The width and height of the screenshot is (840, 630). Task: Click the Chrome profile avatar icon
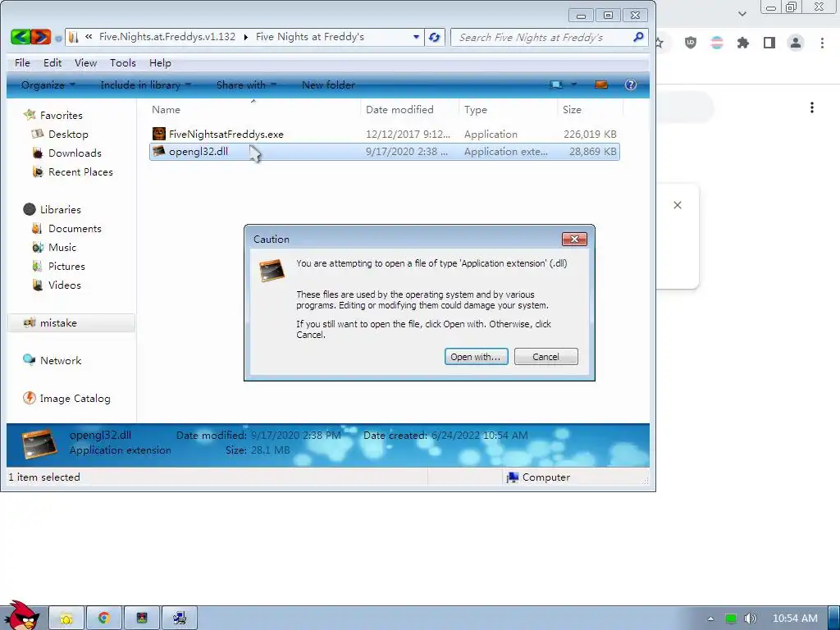pos(796,43)
